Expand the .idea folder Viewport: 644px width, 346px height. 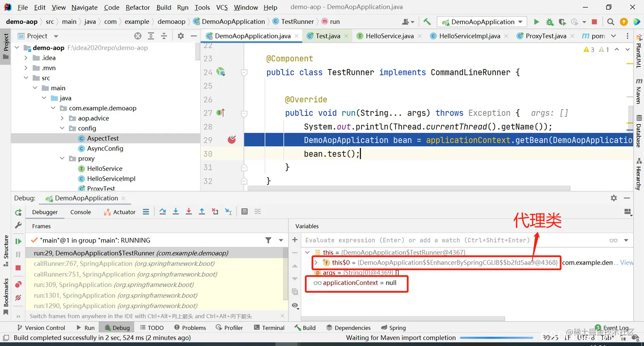coord(26,58)
